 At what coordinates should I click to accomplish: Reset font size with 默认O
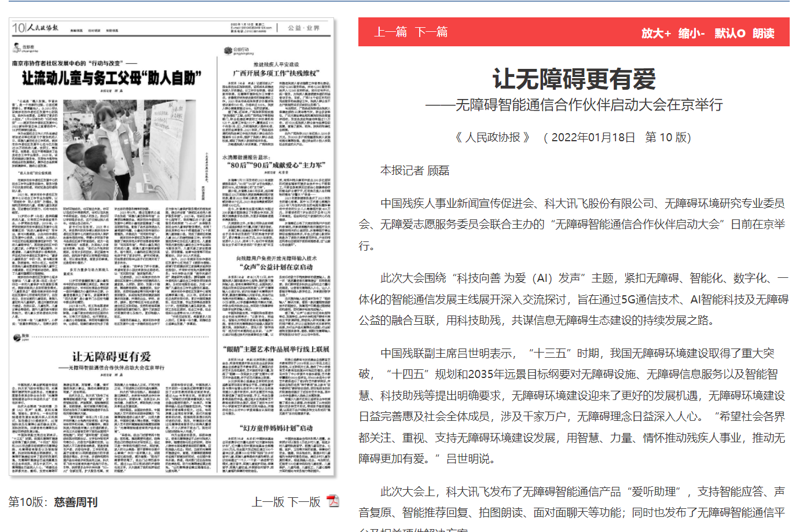[x=729, y=33]
